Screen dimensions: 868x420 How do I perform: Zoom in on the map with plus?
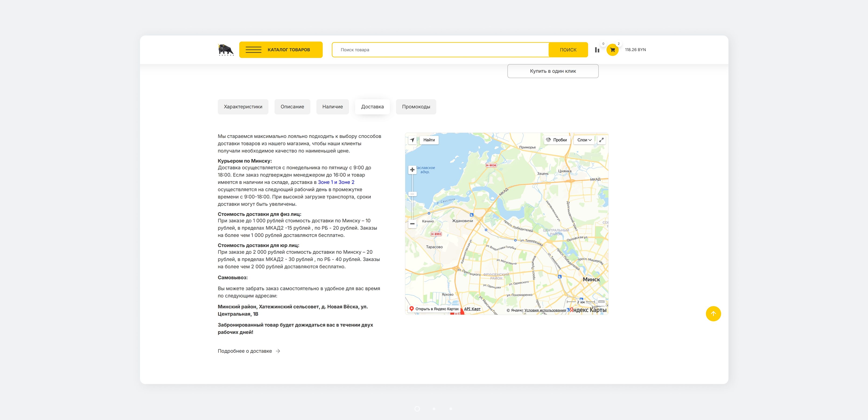(x=412, y=170)
